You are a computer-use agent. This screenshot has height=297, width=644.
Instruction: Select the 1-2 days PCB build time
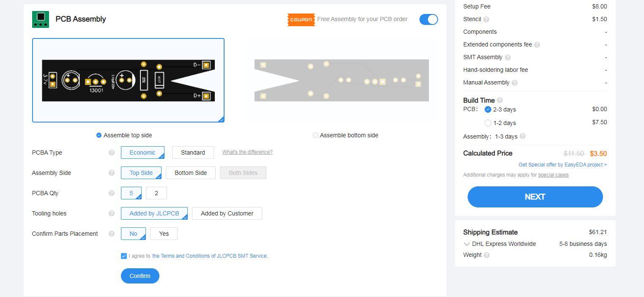click(x=488, y=123)
